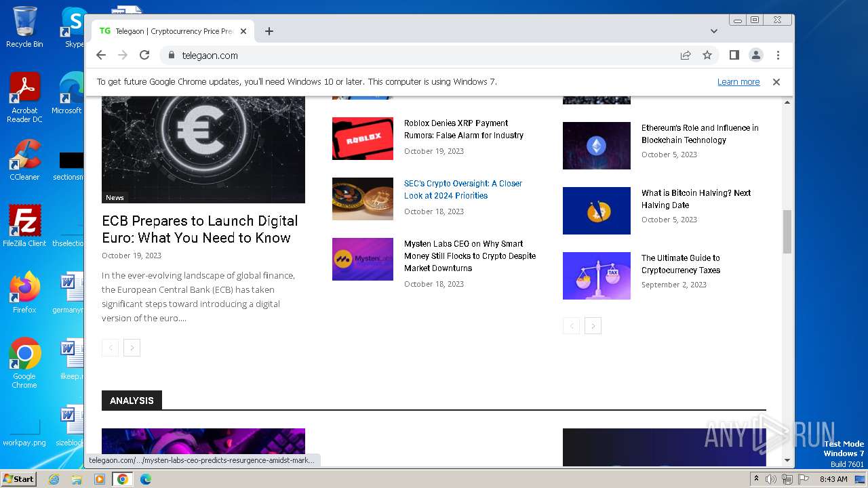This screenshot has height=488, width=868.
Task: Open the volume speaker tray icon
Action: 771,479
